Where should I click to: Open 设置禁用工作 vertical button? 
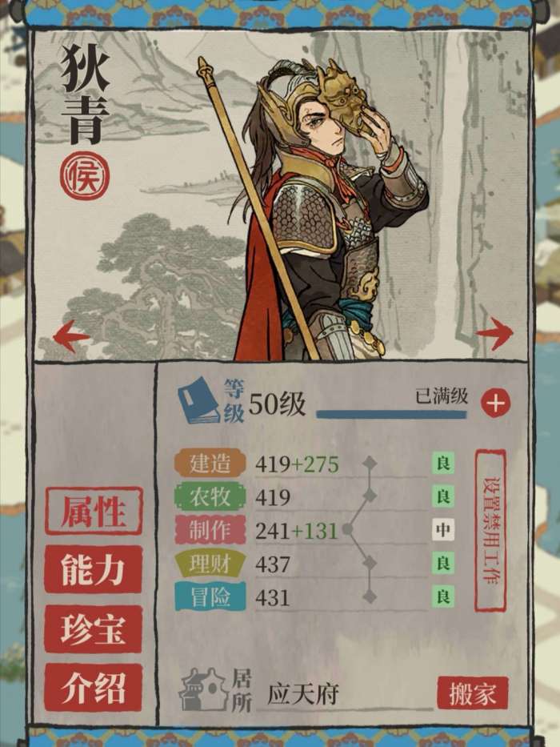pos(490,530)
